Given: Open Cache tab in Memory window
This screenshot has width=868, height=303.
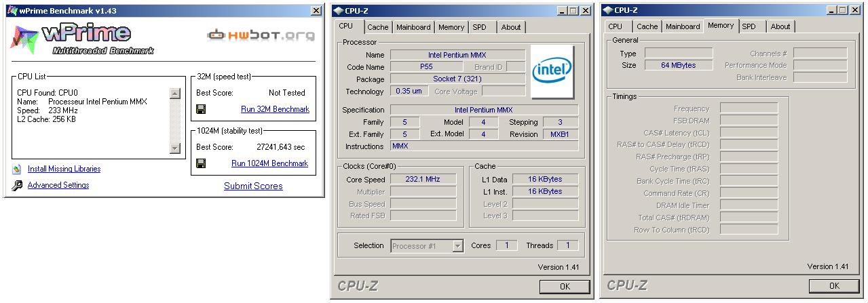Looking at the screenshot, I should coord(647,26).
